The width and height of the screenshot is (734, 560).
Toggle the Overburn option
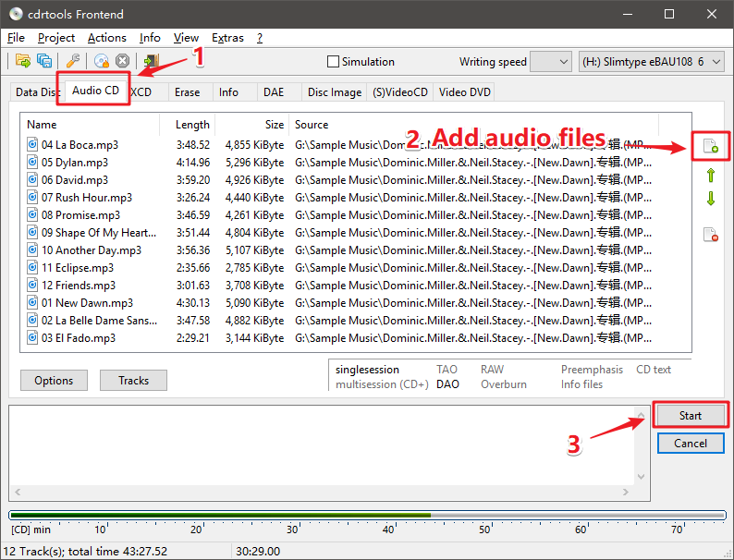[504, 384]
